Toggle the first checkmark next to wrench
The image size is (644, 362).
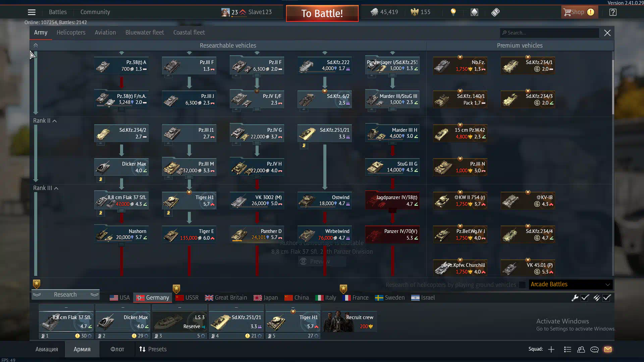(x=585, y=298)
